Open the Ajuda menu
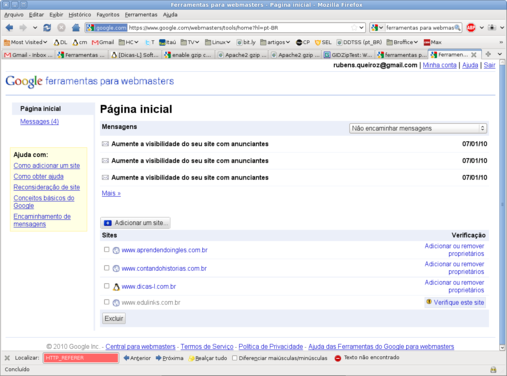This screenshot has width=507, height=376. [170, 15]
